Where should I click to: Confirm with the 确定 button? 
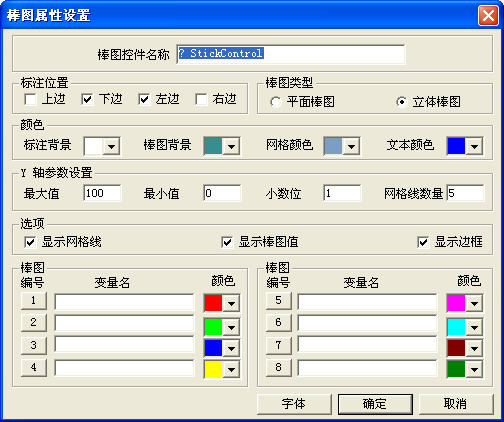(375, 404)
